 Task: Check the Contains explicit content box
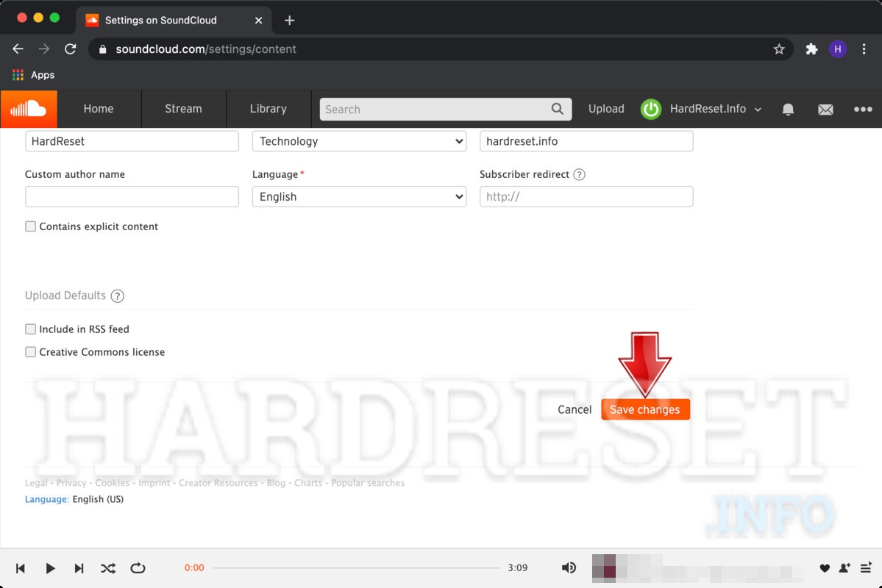30,226
